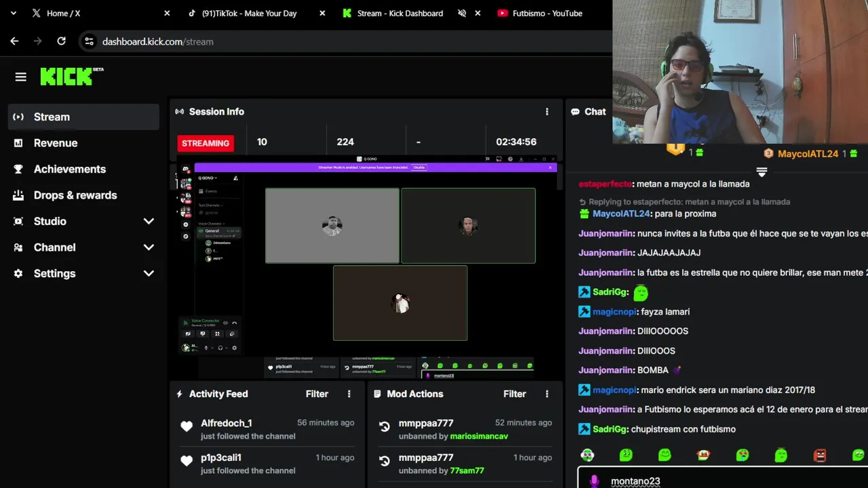
Task: Select Stream in the sidebar
Action: click(x=83, y=117)
